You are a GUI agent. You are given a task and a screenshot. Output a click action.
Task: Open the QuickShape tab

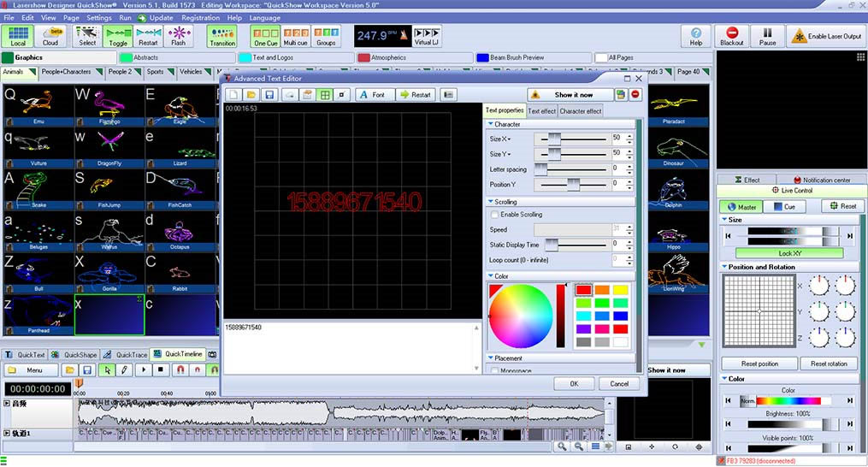[74, 355]
